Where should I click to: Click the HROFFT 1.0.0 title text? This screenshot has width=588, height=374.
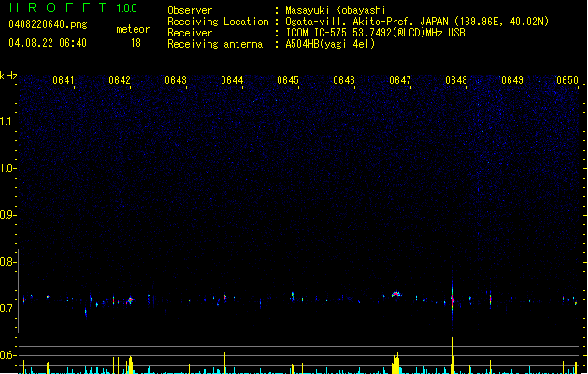73,7
